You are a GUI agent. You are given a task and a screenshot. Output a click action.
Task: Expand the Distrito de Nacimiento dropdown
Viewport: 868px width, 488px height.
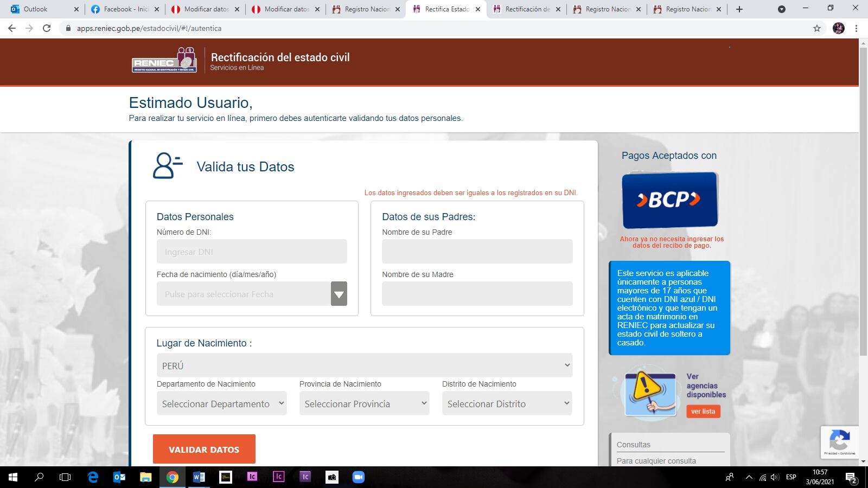pyautogui.click(x=506, y=403)
